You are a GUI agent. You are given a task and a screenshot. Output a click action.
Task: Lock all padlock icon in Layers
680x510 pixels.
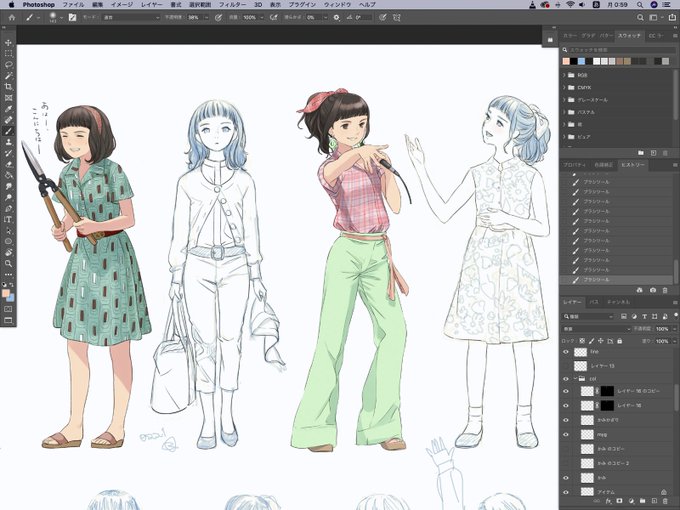(x=620, y=341)
